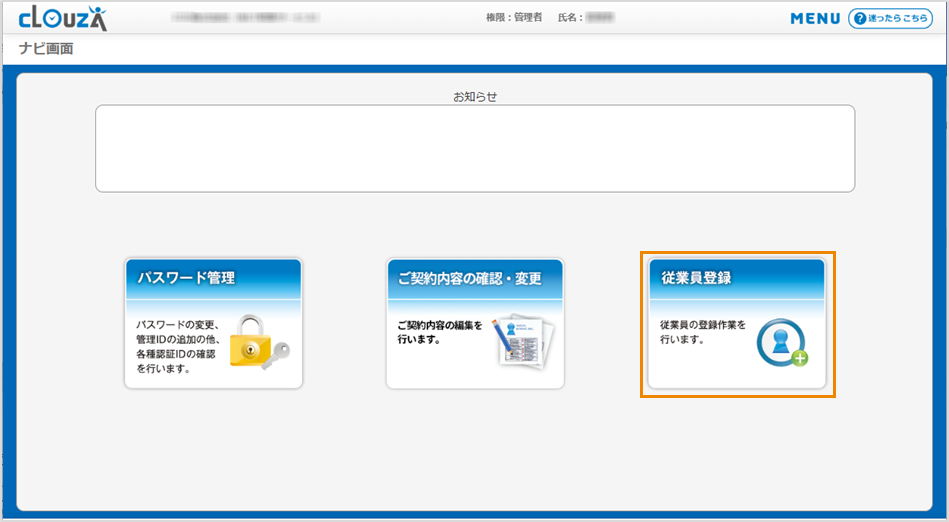Click the 氏名 user name field
The width and height of the screenshot is (949, 522).
[x=585, y=19]
